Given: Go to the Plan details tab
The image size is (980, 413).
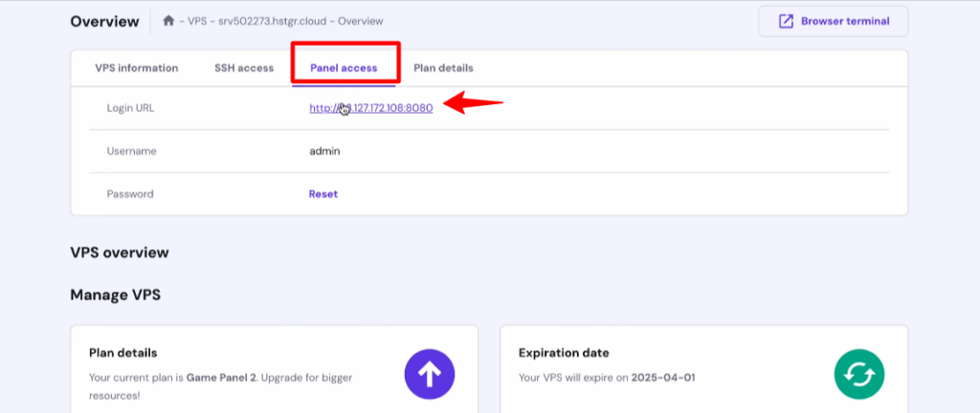Looking at the screenshot, I should coord(443,68).
